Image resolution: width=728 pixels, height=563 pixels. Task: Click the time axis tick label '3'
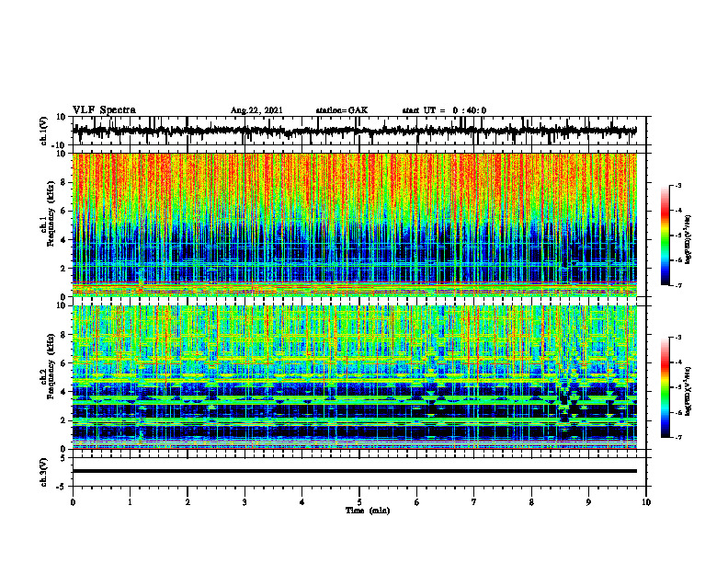pyautogui.click(x=245, y=502)
